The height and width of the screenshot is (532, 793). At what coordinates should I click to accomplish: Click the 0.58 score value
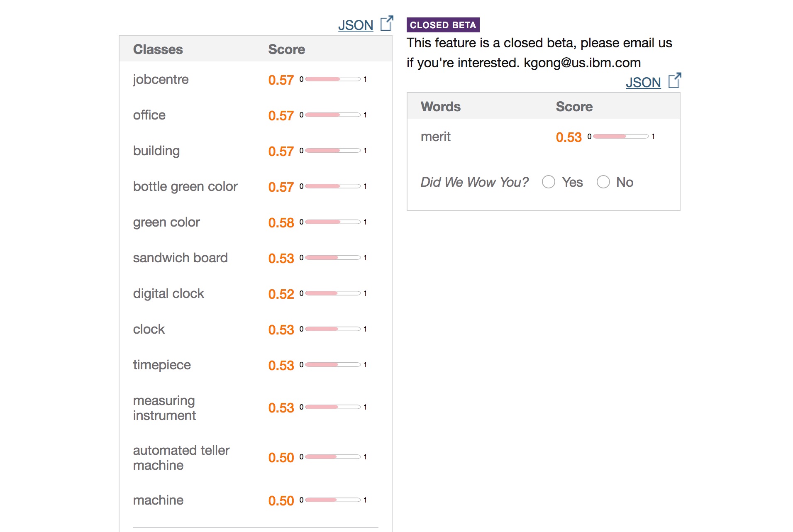281,223
